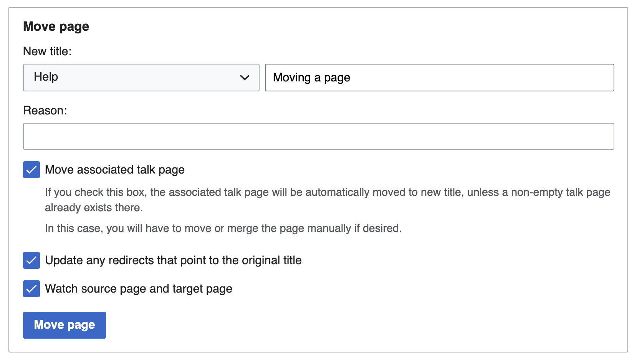Click the checkmark icon beside the Watch source page option
Screen dimensions: 642x364
point(31,289)
